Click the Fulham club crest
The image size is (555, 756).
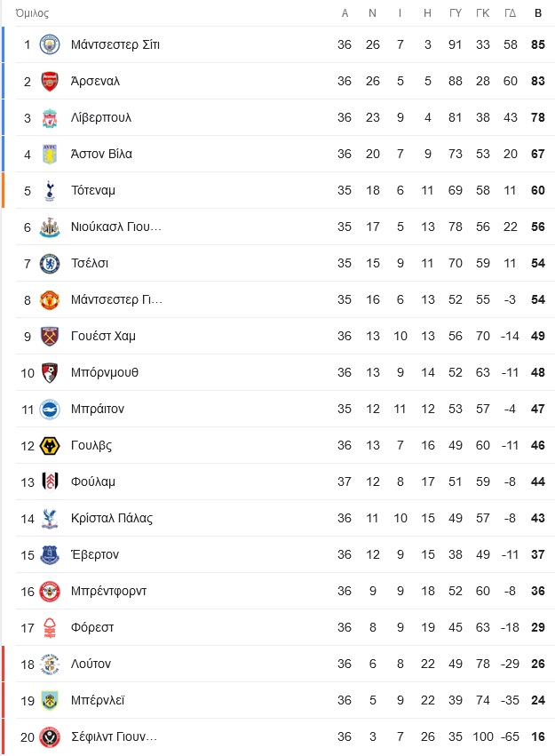[x=50, y=482]
